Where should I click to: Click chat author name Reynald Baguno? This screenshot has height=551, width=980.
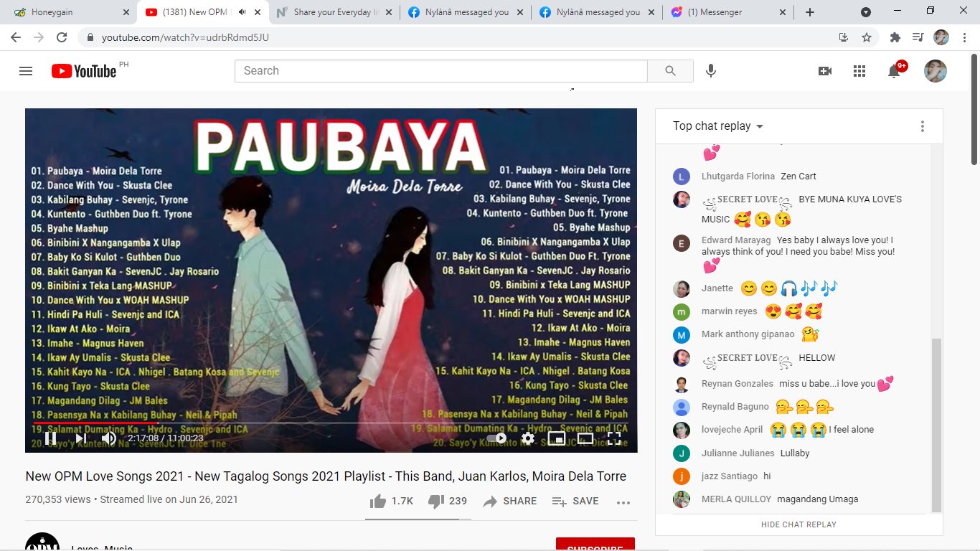coord(735,407)
